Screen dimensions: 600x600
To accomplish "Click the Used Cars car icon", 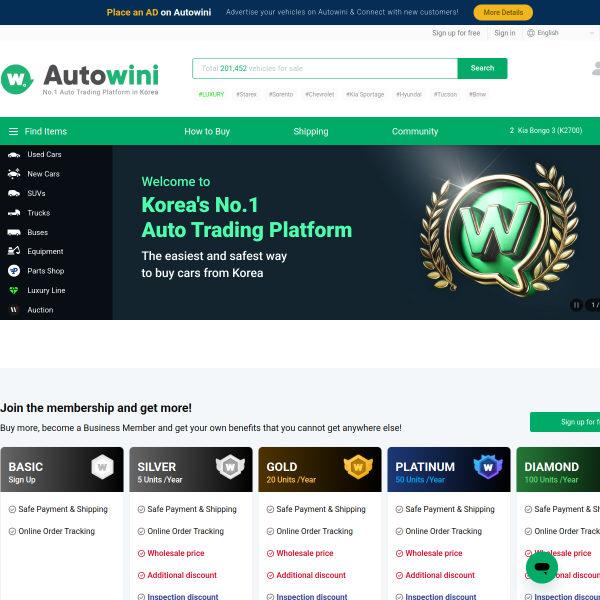I will (x=14, y=155).
